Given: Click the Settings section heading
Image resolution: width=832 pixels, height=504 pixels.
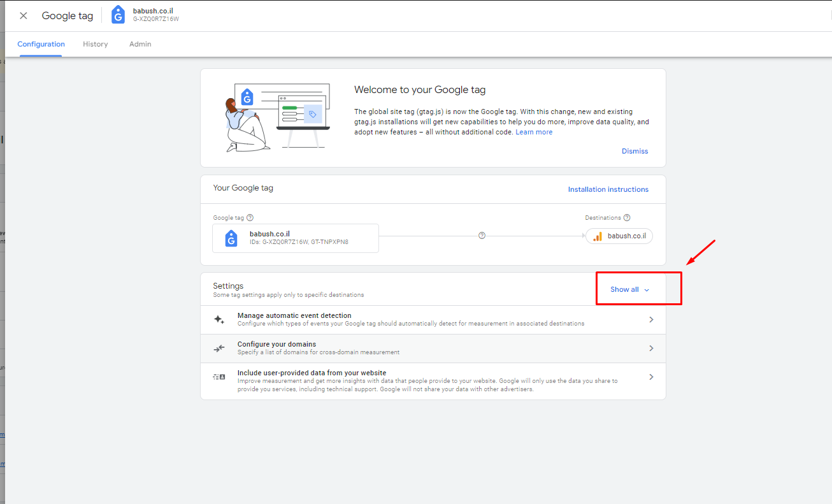Looking at the screenshot, I should click(228, 286).
